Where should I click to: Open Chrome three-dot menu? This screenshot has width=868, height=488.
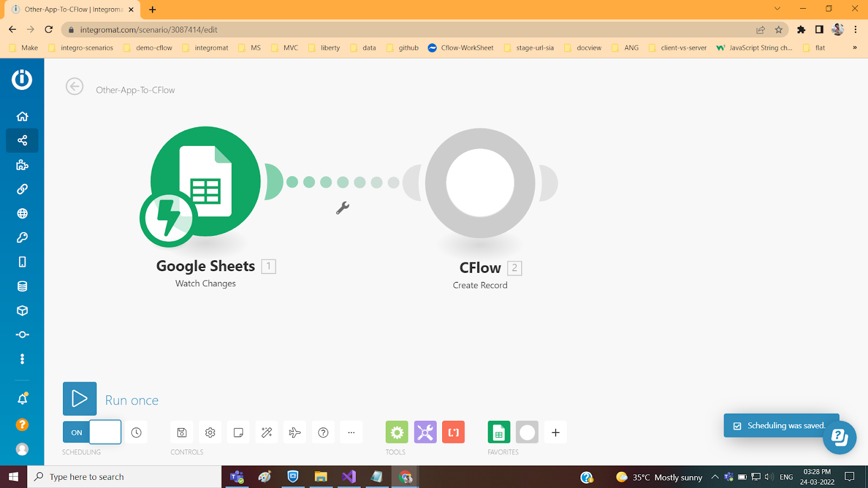(x=856, y=30)
